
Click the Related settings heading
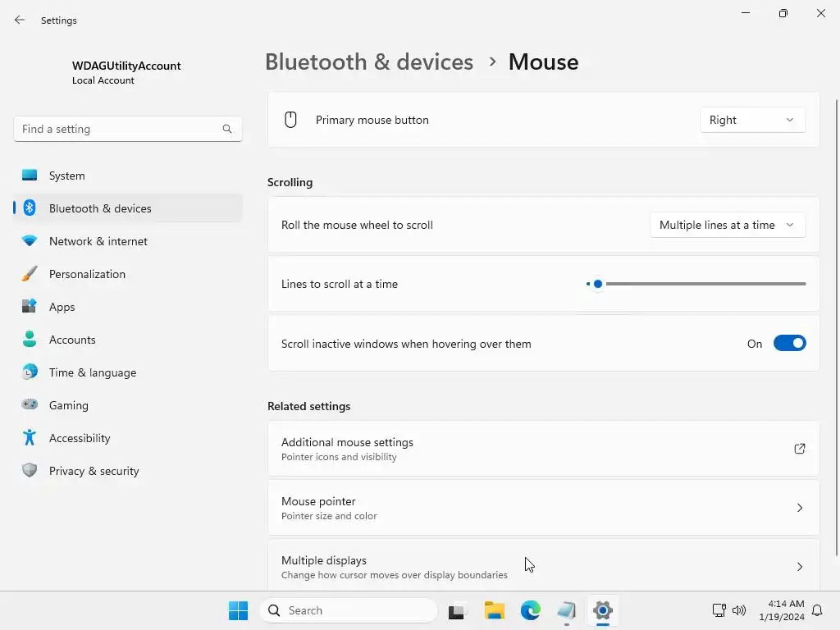(x=308, y=406)
